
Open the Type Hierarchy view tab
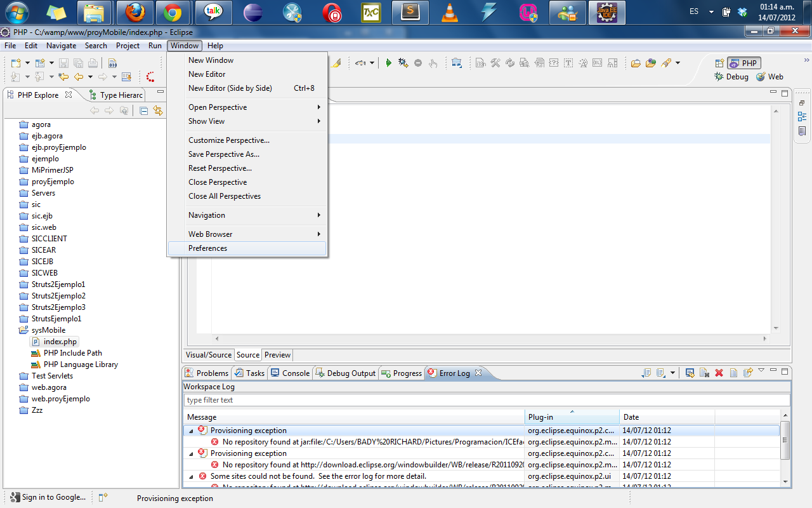(117, 95)
